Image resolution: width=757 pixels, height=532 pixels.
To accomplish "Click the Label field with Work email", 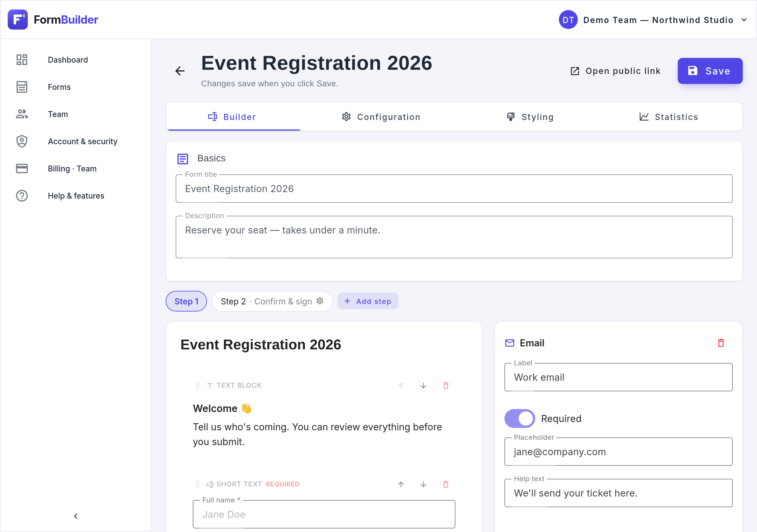I will (x=618, y=377).
